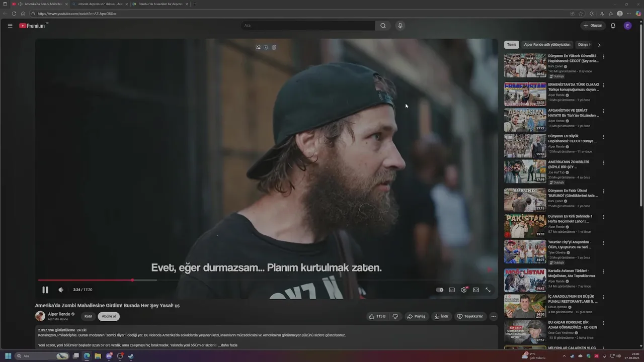Open the CECOT prison video thumbnail (20:52)
The height and width of the screenshot is (362, 644).
click(x=525, y=65)
